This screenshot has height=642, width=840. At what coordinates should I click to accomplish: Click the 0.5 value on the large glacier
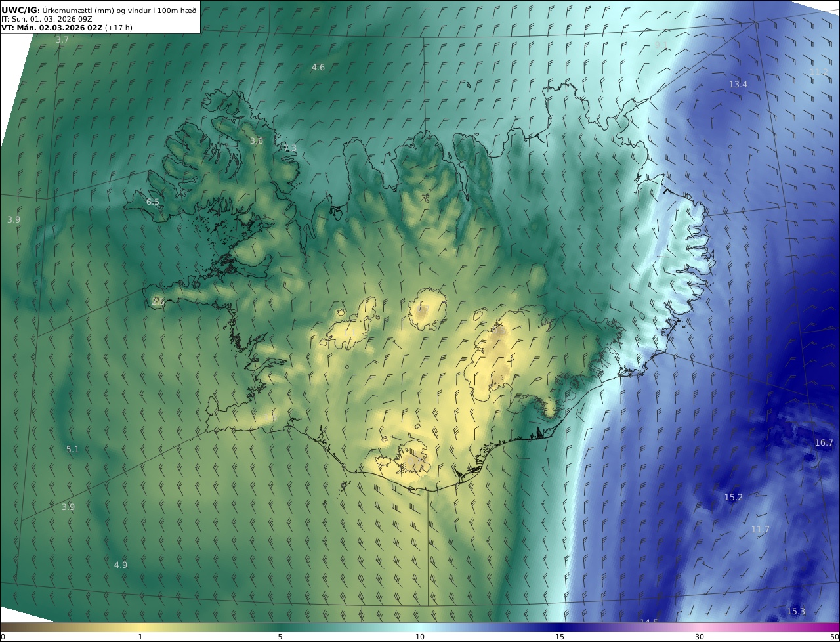(499, 332)
